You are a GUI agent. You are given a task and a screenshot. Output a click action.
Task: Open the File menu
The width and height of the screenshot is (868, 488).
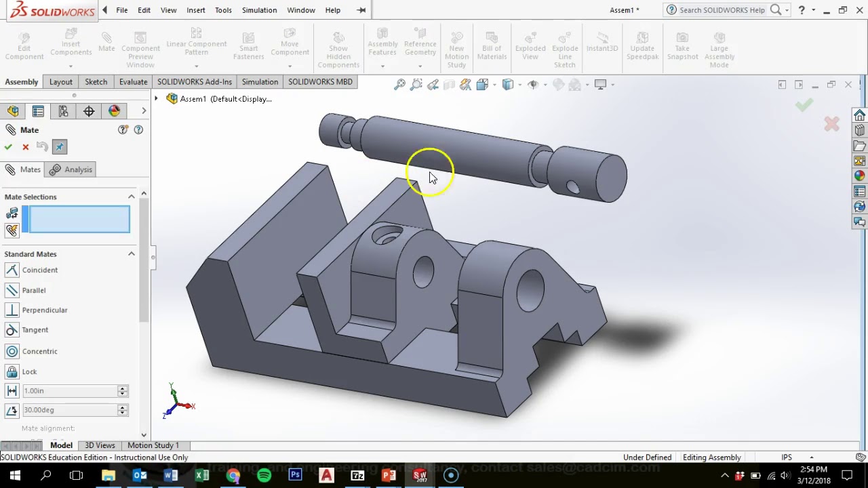[x=122, y=10]
